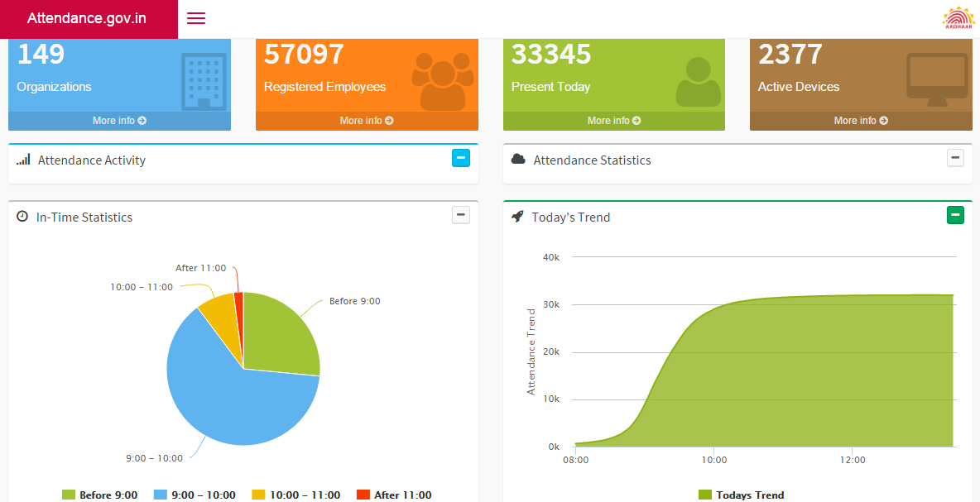Open More info for Present Today
The width and height of the screenshot is (980, 502).
click(x=612, y=120)
